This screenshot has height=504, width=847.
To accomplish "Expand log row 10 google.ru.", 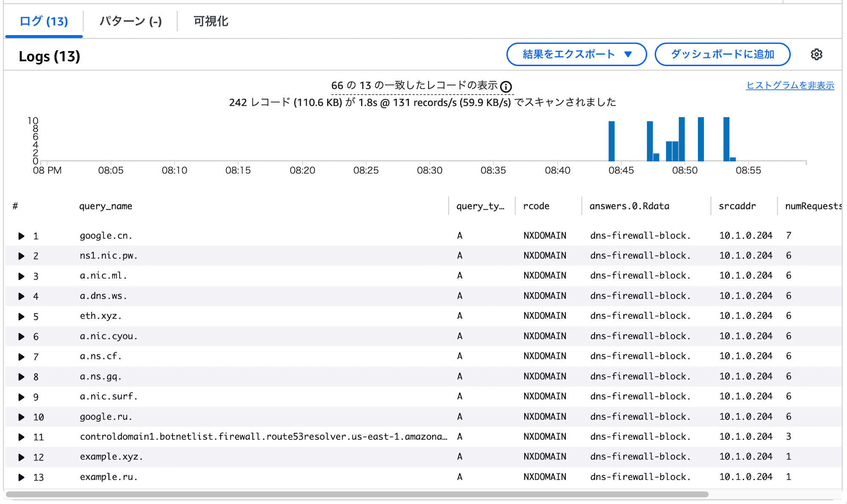I will coord(21,417).
